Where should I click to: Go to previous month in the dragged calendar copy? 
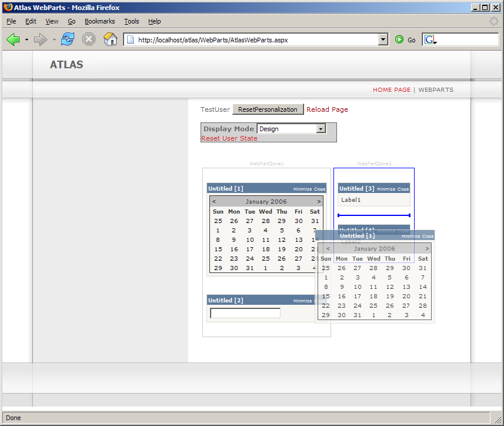(x=328, y=248)
